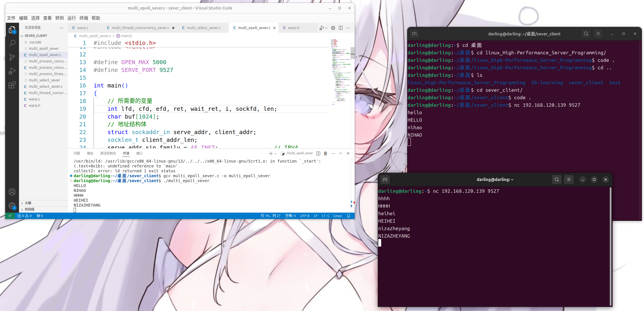Split the editor to the right
Screen dimensions: 644x311
pyautogui.click(x=341, y=28)
